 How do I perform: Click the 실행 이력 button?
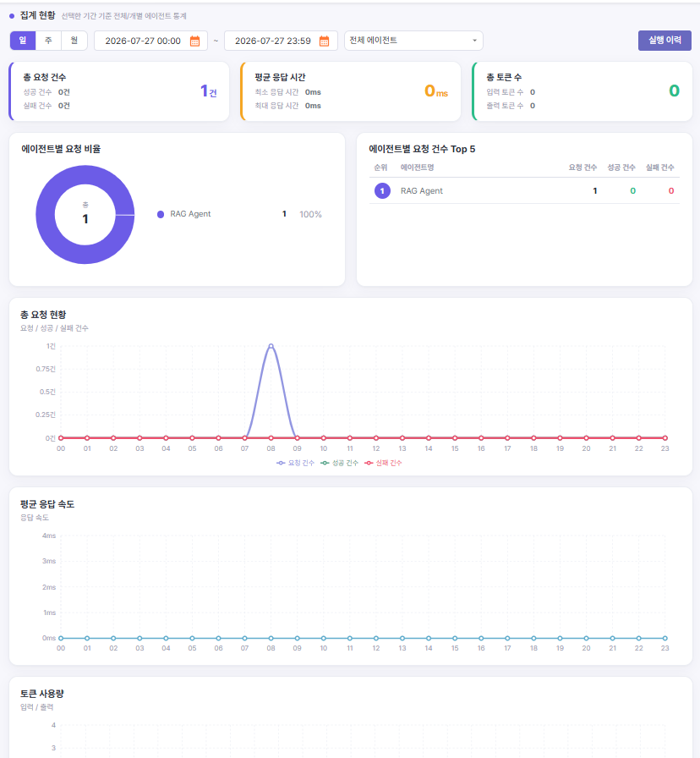coord(664,41)
